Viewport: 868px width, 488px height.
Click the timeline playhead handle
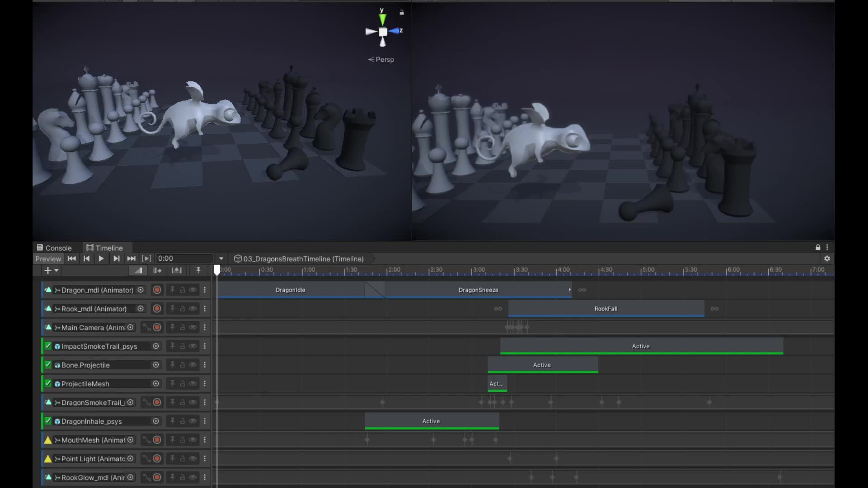tap(217, 270)
